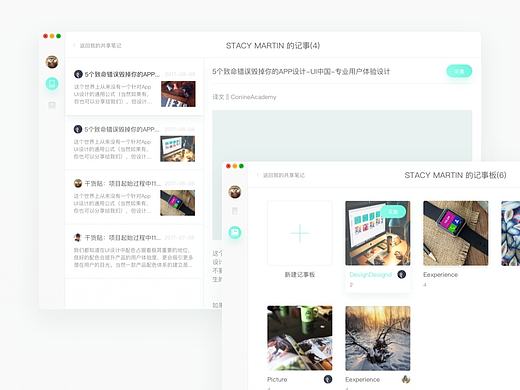Open the DesignDesignd board label
This screenshot has width=520, height=390.
click(370, 275)
